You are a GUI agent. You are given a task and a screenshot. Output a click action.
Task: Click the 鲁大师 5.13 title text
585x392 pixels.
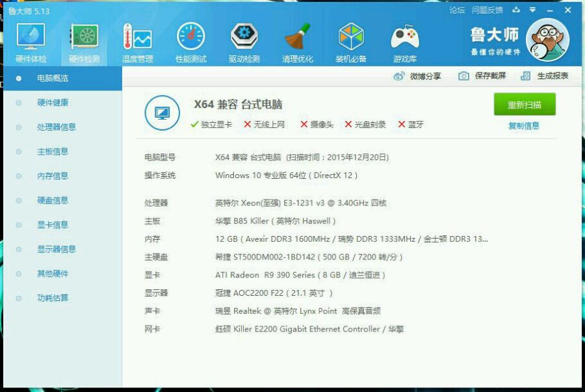pos(29,11)
